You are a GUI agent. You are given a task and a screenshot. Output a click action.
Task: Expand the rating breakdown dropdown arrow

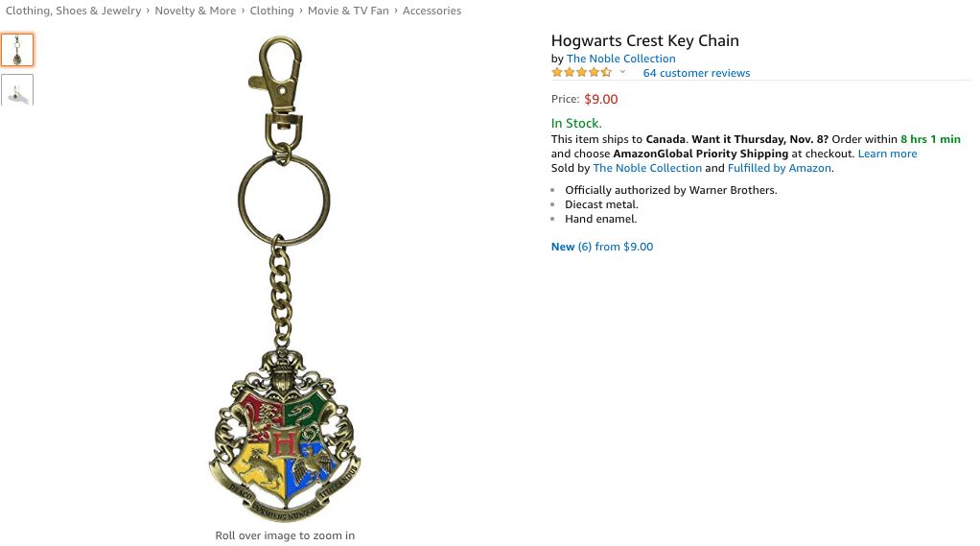pos(622,72)
